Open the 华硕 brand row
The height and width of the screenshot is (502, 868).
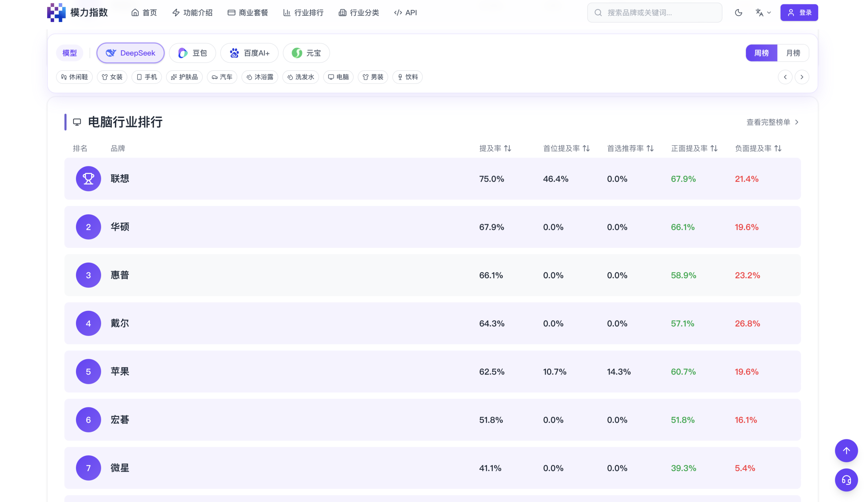[433, 227]
